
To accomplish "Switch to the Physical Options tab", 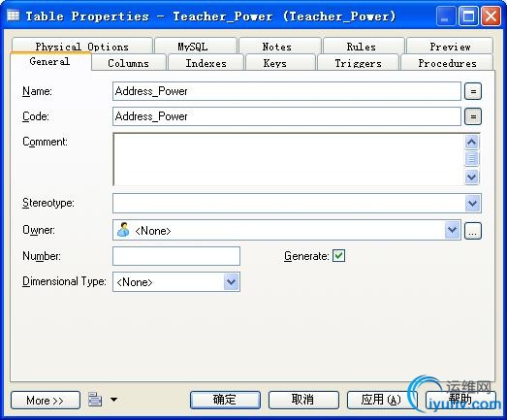I will tap(82, 47).
